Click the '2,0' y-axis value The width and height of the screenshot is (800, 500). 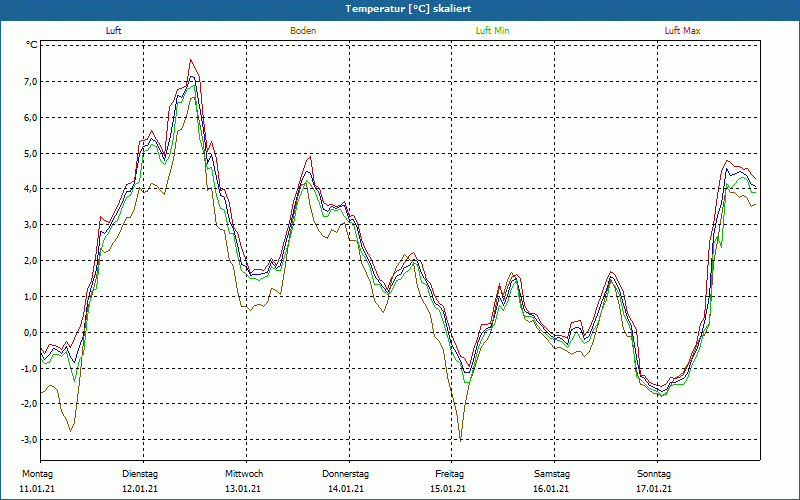30,261
